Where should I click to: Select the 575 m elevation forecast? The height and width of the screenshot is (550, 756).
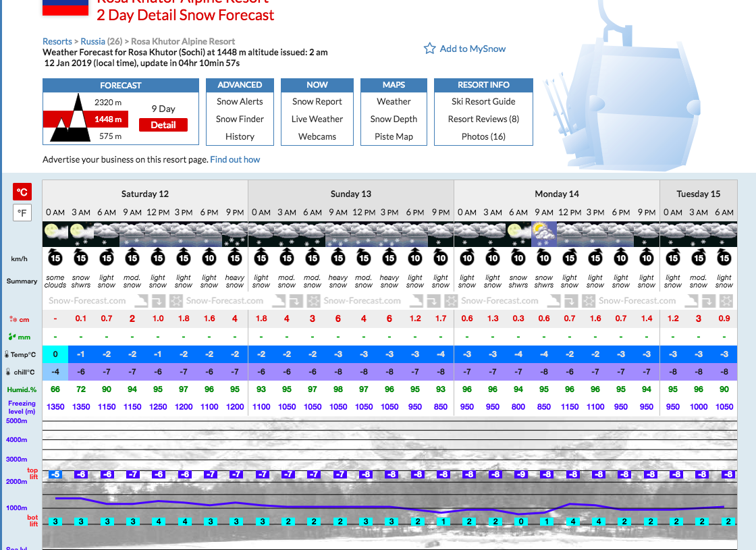pyautogui.click(x=111, y=136)
